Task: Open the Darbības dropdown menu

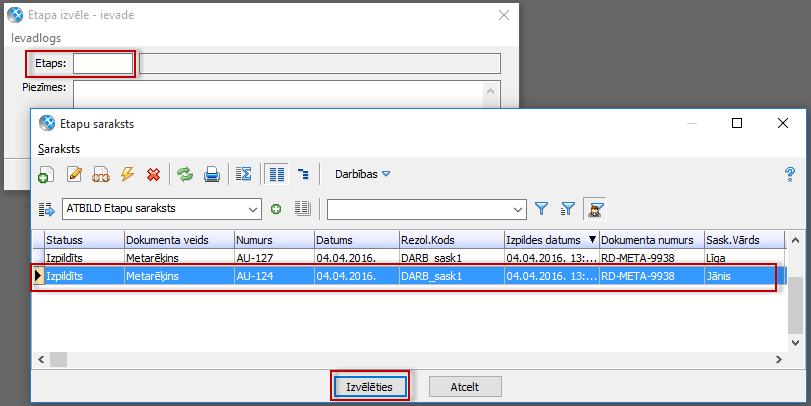Action: point(363,174)
